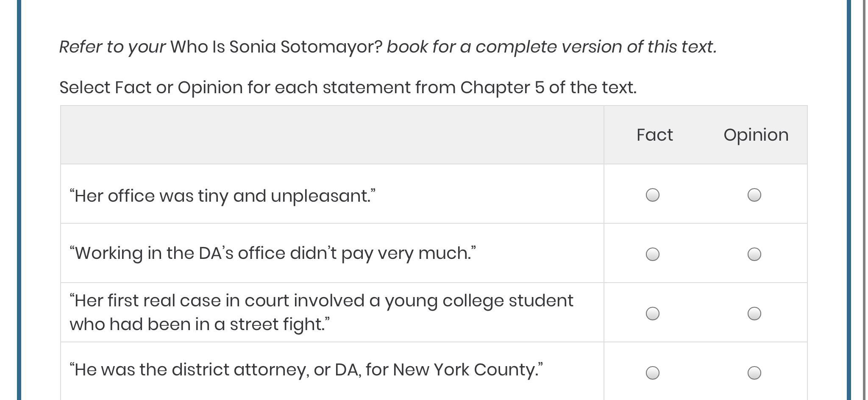The image size is (868, 400).
Task: Choose Fact for the first real case statement
Action: [652, 314]
